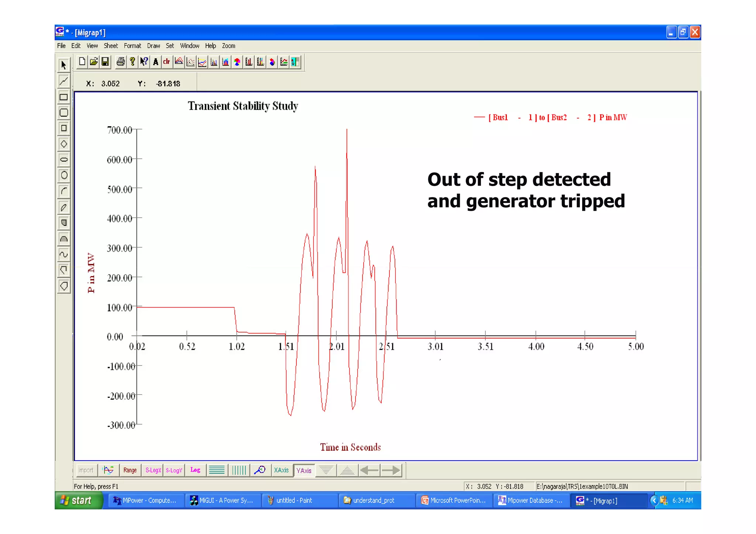Click the clr clear icon

pos(167,62)
